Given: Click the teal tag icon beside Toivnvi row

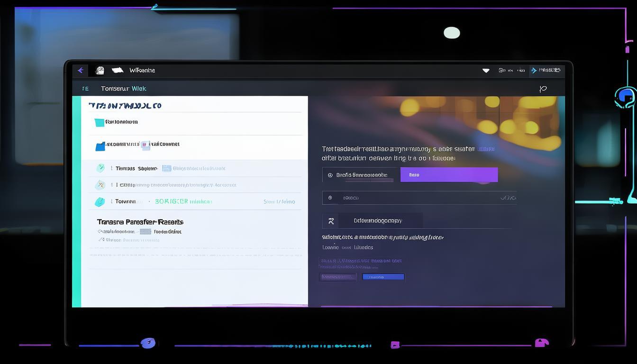Looking at the screenshot, I should point(100,202).
